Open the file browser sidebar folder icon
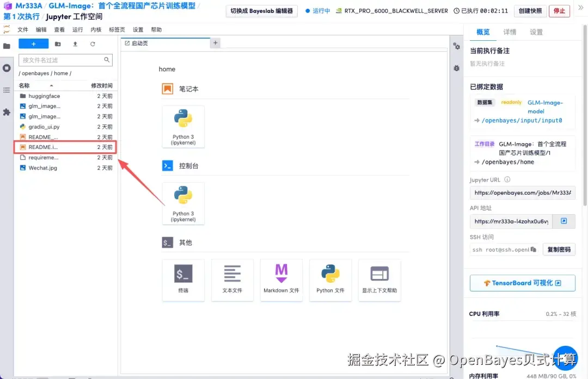 (7, 46)
